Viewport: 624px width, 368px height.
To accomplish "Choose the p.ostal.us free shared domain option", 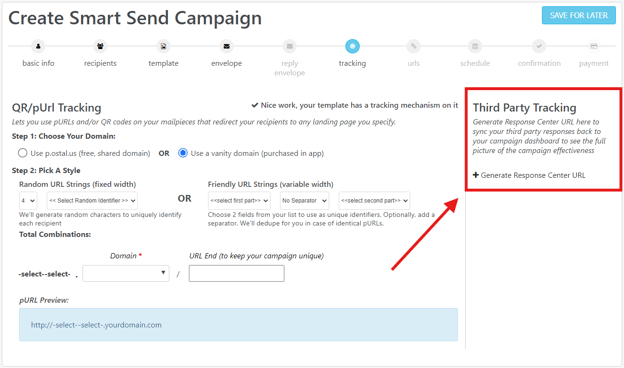I will 23,153.
